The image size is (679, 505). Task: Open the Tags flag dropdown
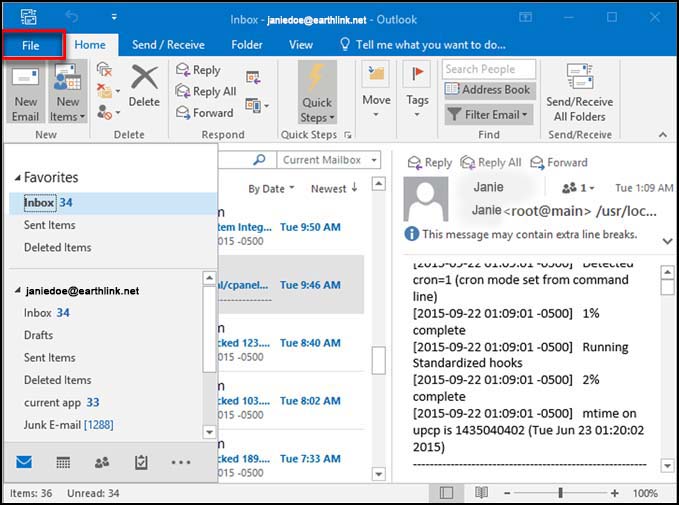click(x=417, y=91)
